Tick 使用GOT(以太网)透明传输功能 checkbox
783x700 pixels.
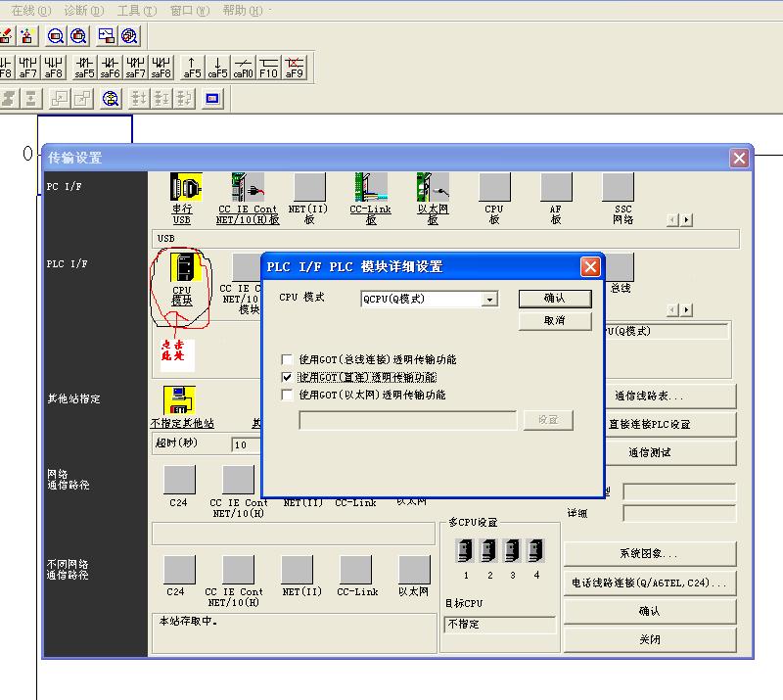click(287, 395)
